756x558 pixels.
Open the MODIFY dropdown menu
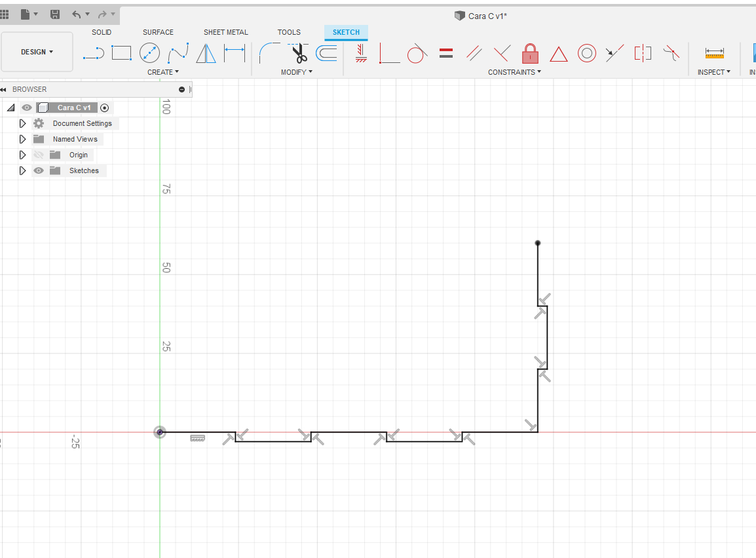click(x=297, y=72)
